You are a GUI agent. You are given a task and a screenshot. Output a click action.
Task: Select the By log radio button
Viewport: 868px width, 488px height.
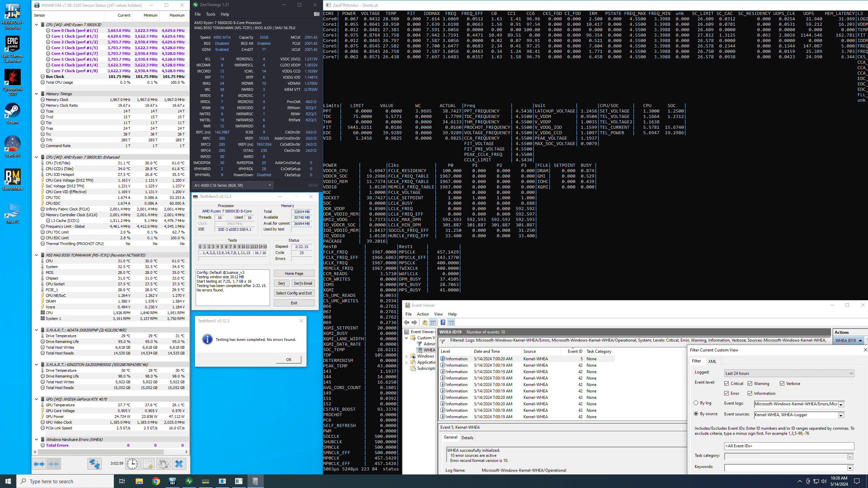click(x=696, y=403)
